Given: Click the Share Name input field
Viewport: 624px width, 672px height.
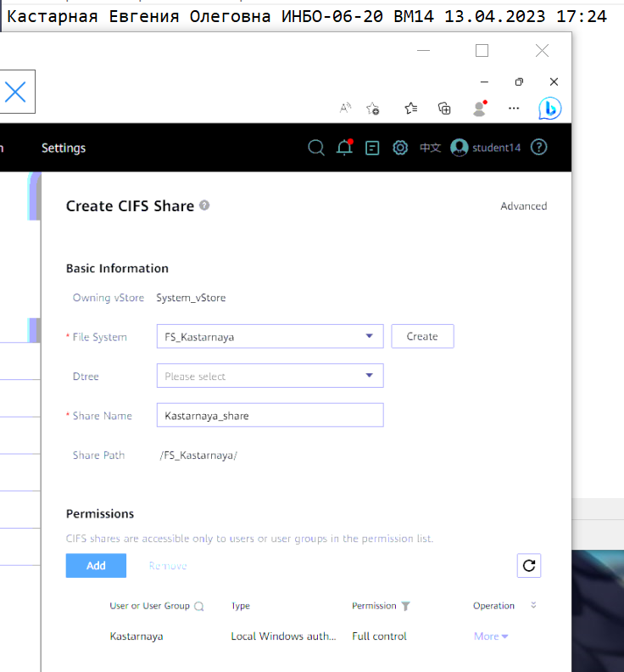Looking at the screenshot, I should pyautogui.click(x=270, y=415).
